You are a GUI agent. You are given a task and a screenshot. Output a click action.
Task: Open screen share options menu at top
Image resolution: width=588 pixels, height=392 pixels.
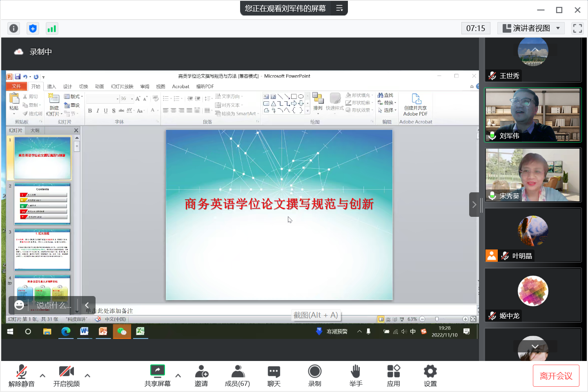pos(339,8)
